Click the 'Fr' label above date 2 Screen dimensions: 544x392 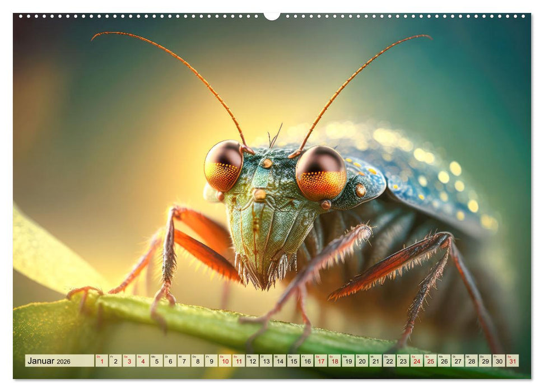click(x=112, y=357)
